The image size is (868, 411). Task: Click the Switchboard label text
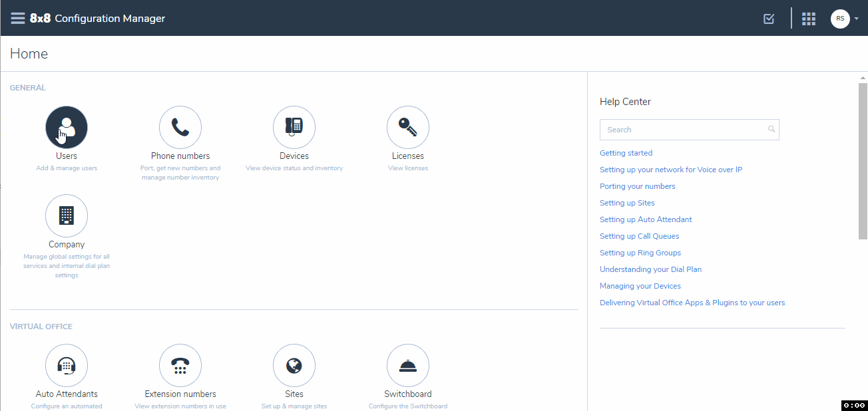tap(408, 394)
